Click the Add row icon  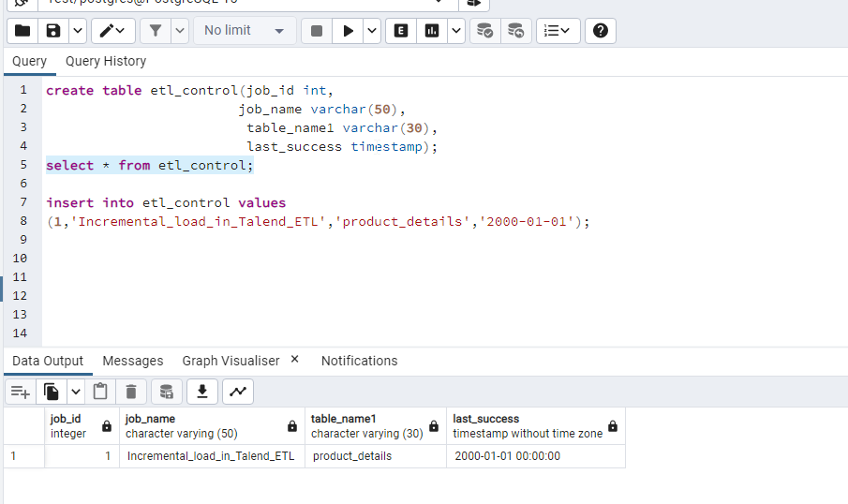[x=21, y=392]
